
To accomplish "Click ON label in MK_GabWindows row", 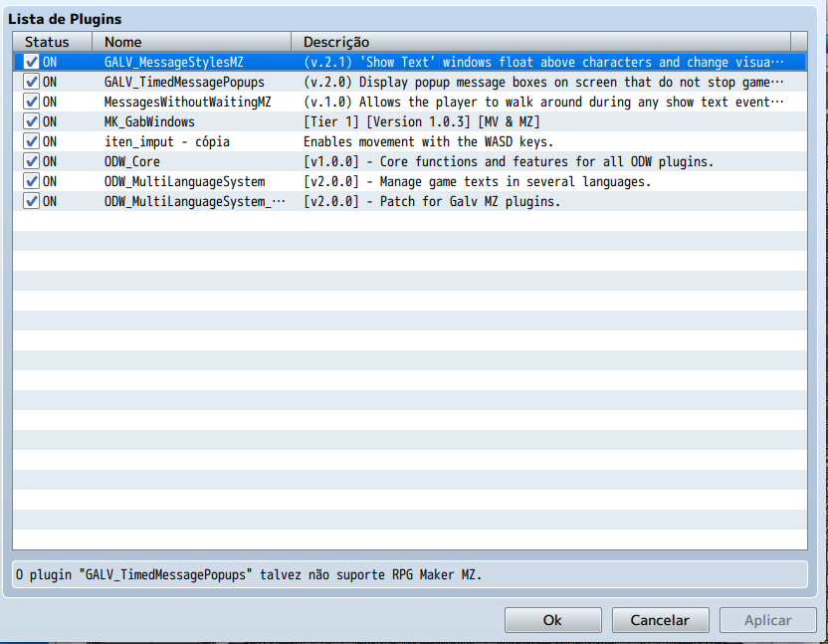I will coord(50,122).
